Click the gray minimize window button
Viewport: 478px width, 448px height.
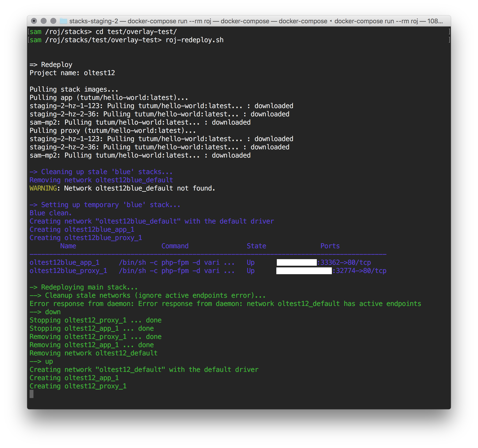pyautogui.click(x=44, y=21)
